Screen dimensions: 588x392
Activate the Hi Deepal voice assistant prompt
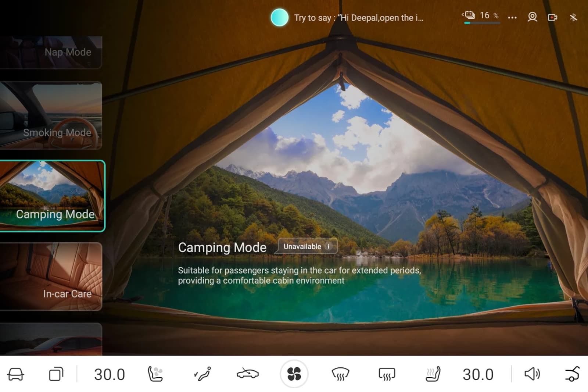[x=279, y=17]
